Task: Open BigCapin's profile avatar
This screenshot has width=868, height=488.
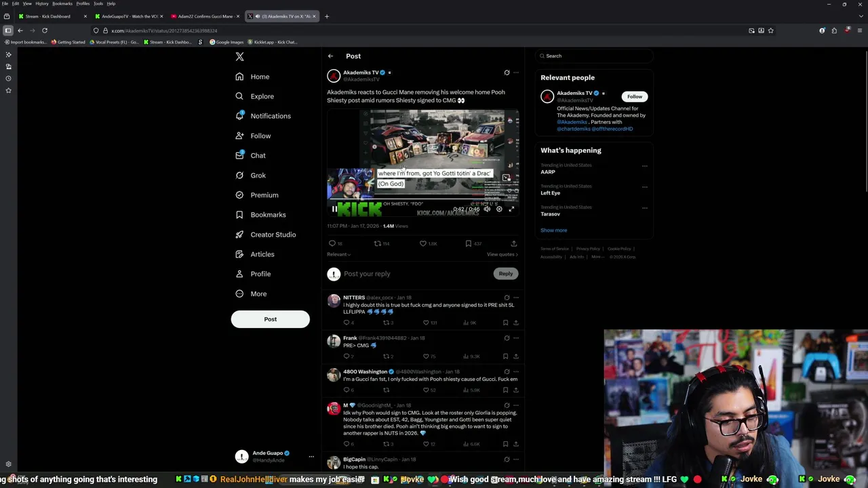Action: (334, 462)
